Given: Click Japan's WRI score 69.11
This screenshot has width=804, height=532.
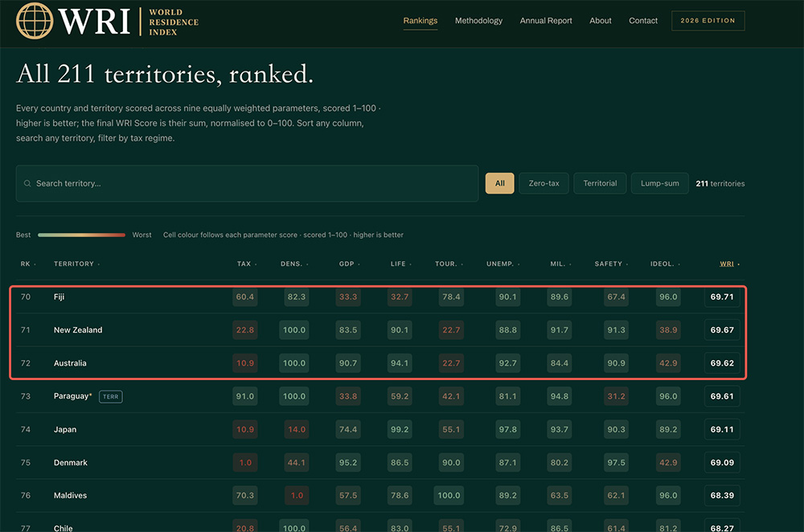Looking at the screenshot, I should coord(722,429).
